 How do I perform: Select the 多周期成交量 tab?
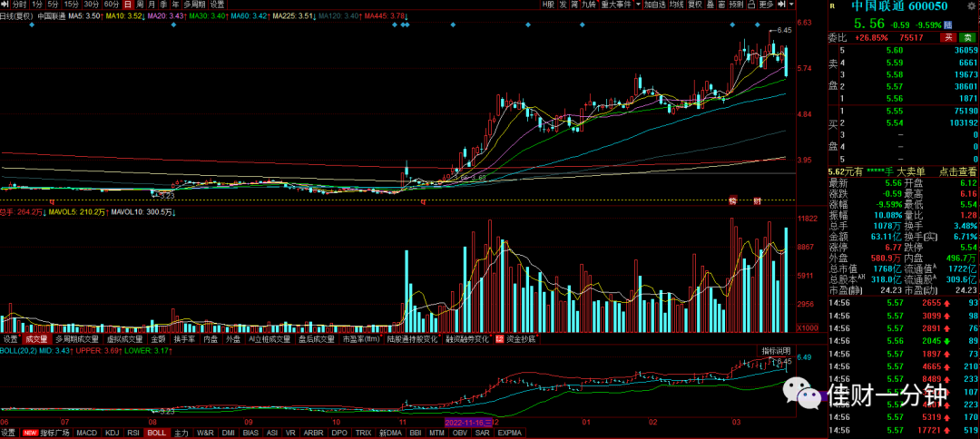click(x=77, y=340)
